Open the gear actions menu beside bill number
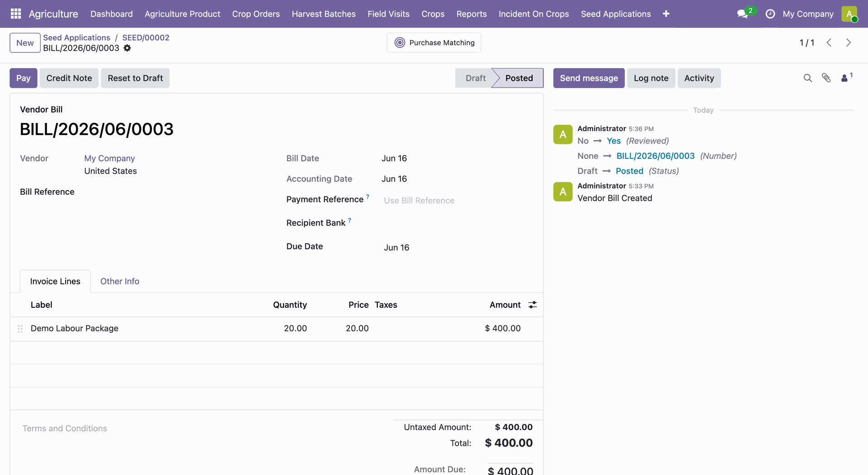This screenshot has width=868, height=475. coord(127,48)
